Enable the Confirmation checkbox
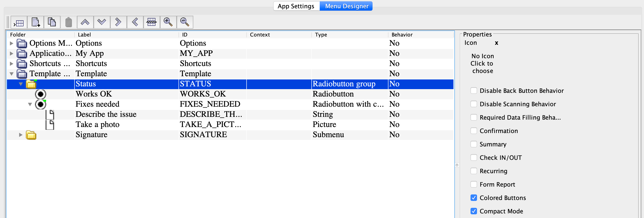Image resolution: width=644 pixels, height=218 pixels. [474, 131]
